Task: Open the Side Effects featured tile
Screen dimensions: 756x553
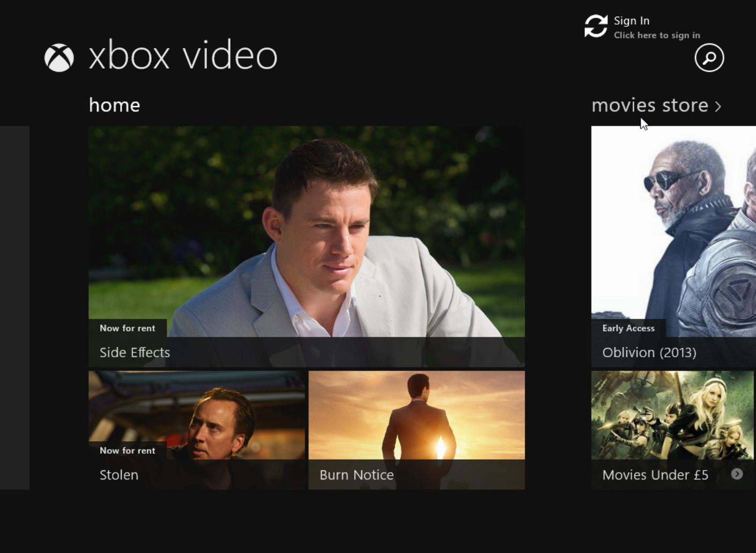Action: tap(307, 247)
